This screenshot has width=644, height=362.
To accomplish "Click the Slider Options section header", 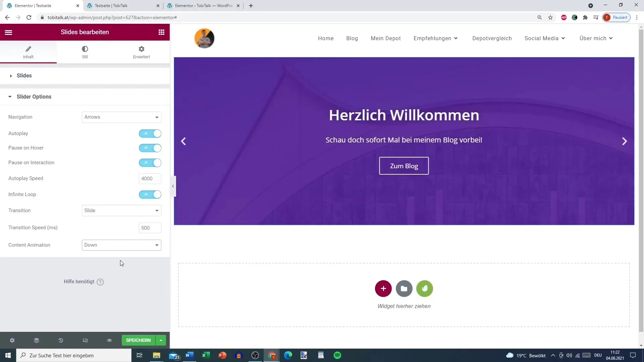I will pos(34,96).
